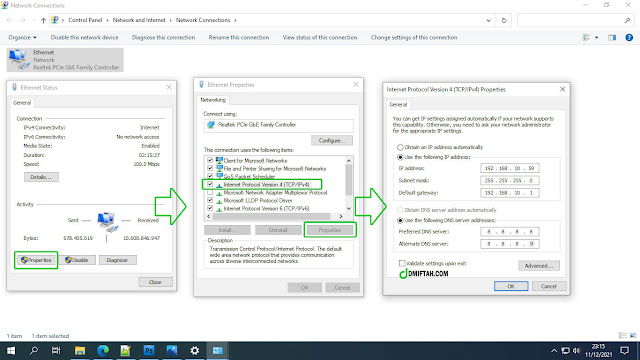This screenshot has height=360, width=640.
Task: Click the volume speaker tray icon
Action: tap(576, 351)
